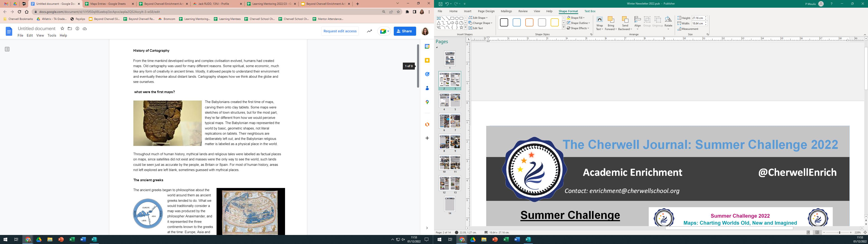This screenshot has height=244, width=868.
Task: Select the orange outline shape style swatch
Action: pyautogui.click(x=529, y=23)
